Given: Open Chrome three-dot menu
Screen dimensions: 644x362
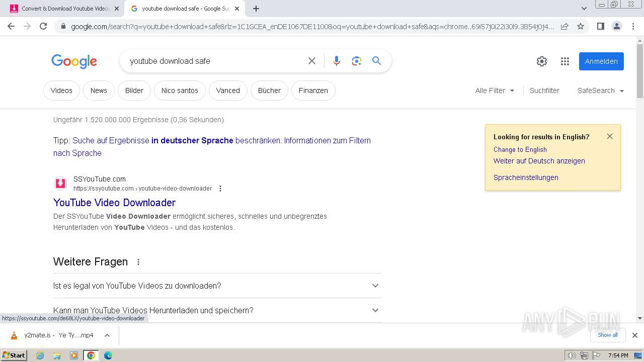Looking at the screenshot, I should [x=633, y=26].
